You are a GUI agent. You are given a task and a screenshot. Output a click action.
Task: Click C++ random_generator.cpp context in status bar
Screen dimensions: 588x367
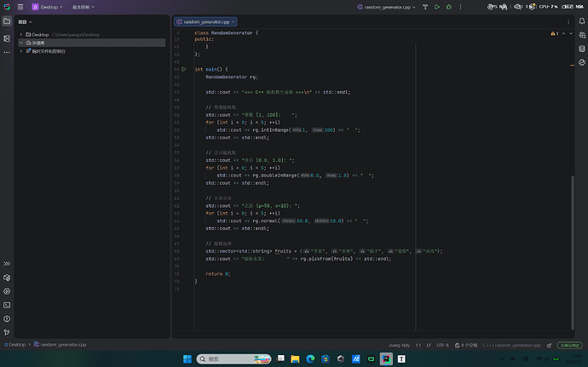(x=512, y=345)
